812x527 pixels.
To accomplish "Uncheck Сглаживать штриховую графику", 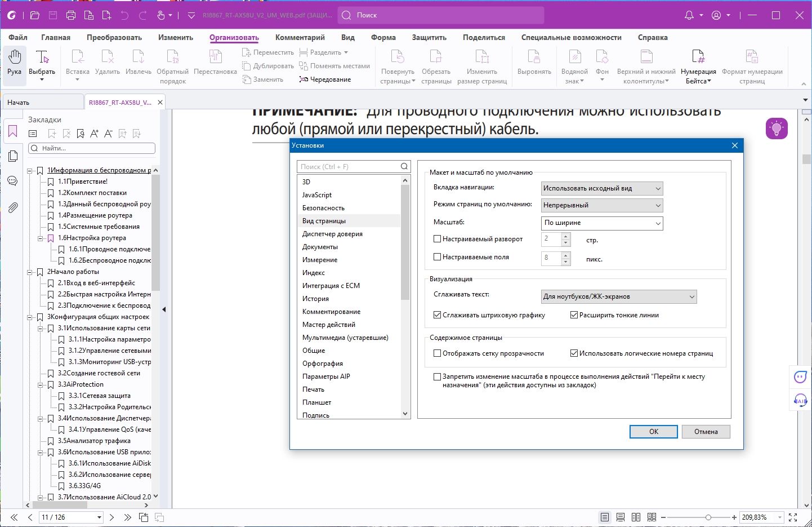I will pos(437,315).
